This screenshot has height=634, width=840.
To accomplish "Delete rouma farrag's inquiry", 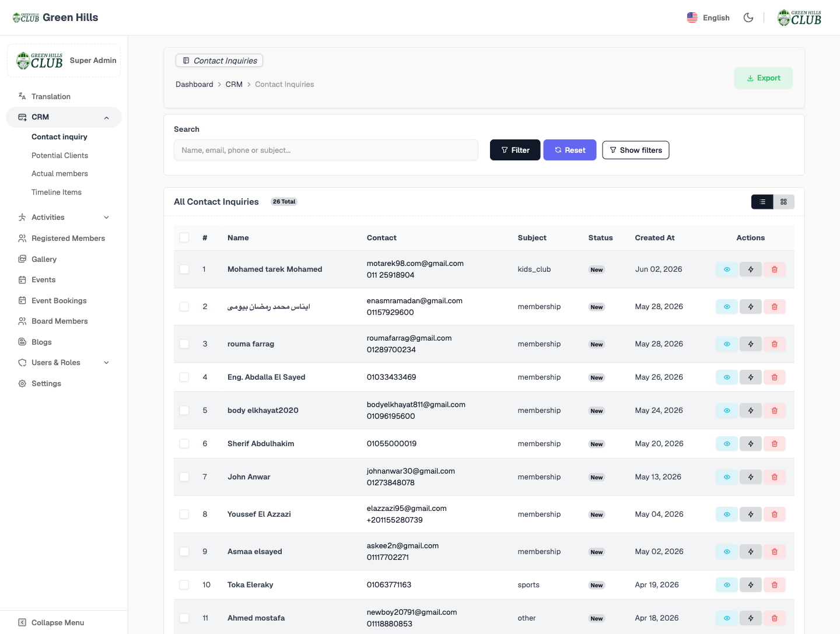I will [775, 344].
